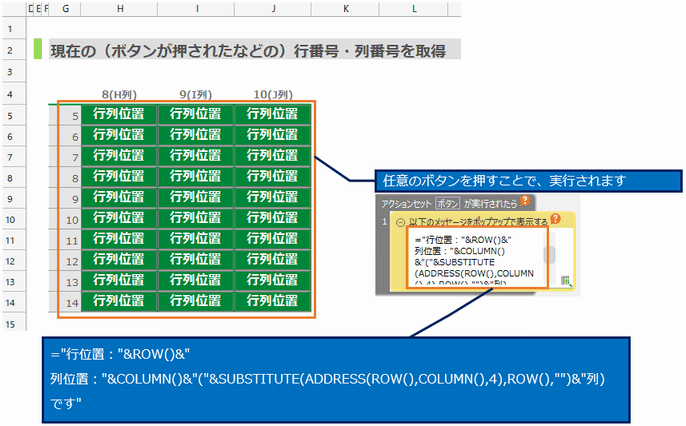Select column header L

(x=413, y=9)
